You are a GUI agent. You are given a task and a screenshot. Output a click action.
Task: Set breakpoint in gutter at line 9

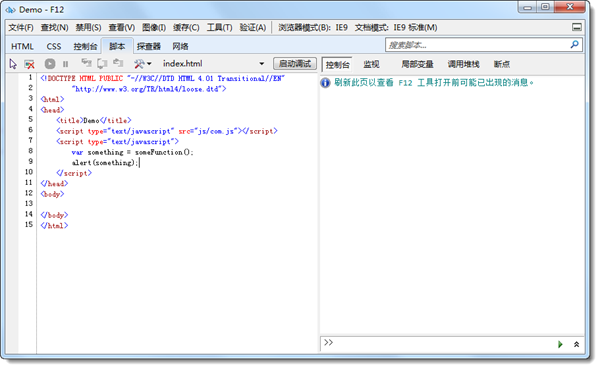[x=12, y=162]
